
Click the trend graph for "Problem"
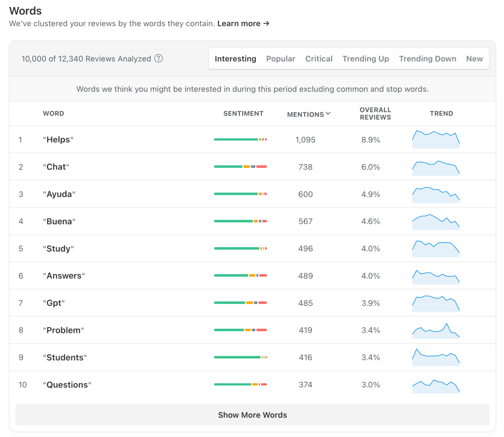coord(436,330)
